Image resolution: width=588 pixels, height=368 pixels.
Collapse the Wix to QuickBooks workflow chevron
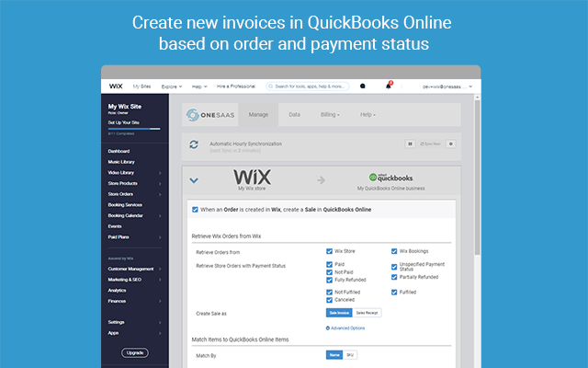[194, 180]
